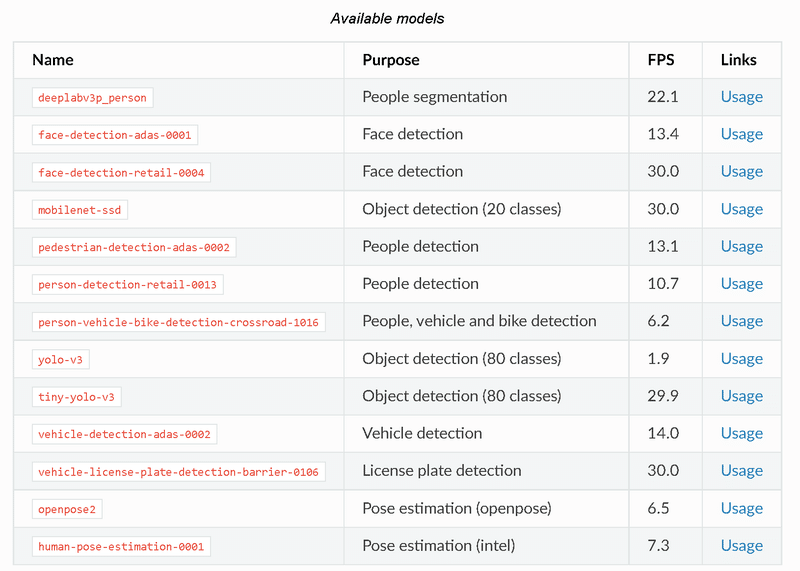Open Usage for face-detection-retail-0004
The width and height of the screenshot is (800, 571).
pyautogui.click(x=741, y=172)
